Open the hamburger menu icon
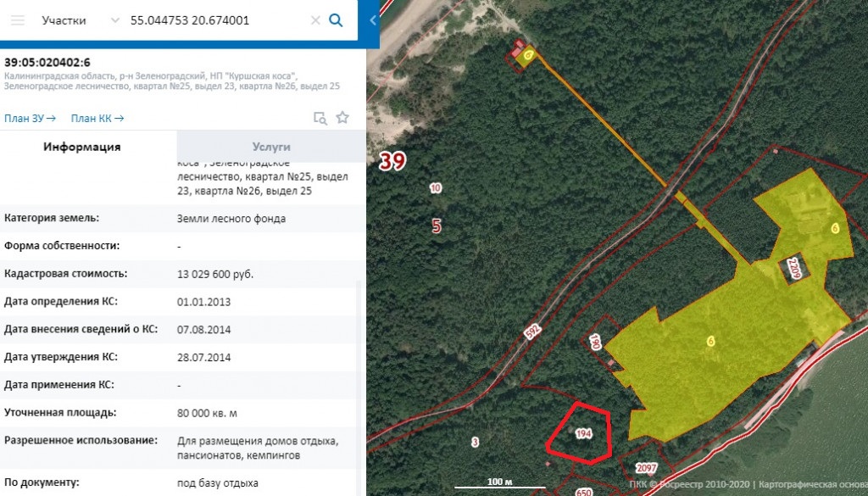This screenshot has height=496, width=868. click(x=18, y=20)
